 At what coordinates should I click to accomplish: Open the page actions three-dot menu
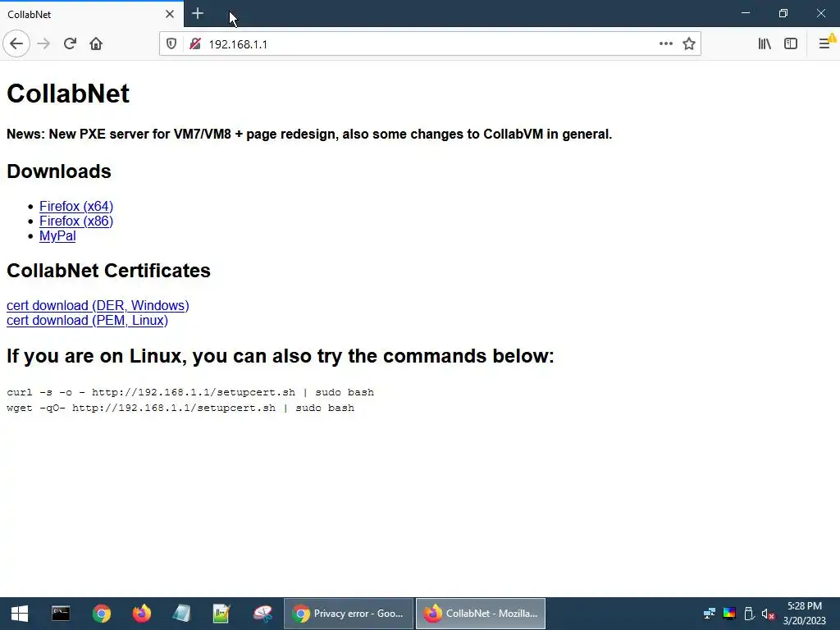point(666,44)
